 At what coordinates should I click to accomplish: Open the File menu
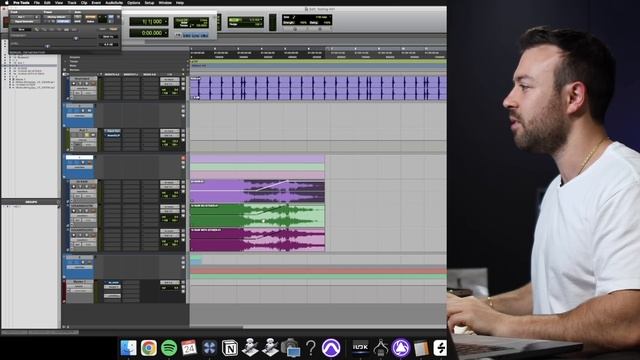click(37, 2)
